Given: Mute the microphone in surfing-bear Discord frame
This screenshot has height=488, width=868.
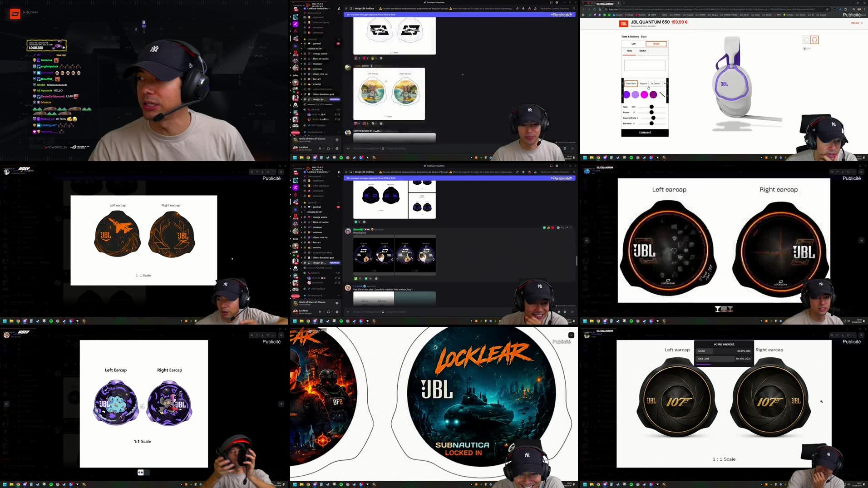Looking at the screenshot, I should pos(320,148).
